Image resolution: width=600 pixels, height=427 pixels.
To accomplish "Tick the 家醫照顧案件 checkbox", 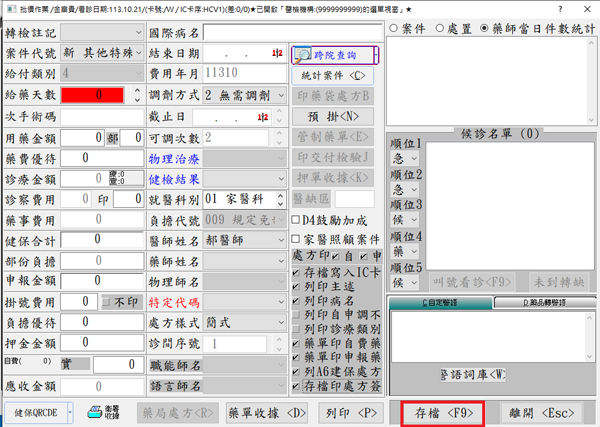I will 295,239.
